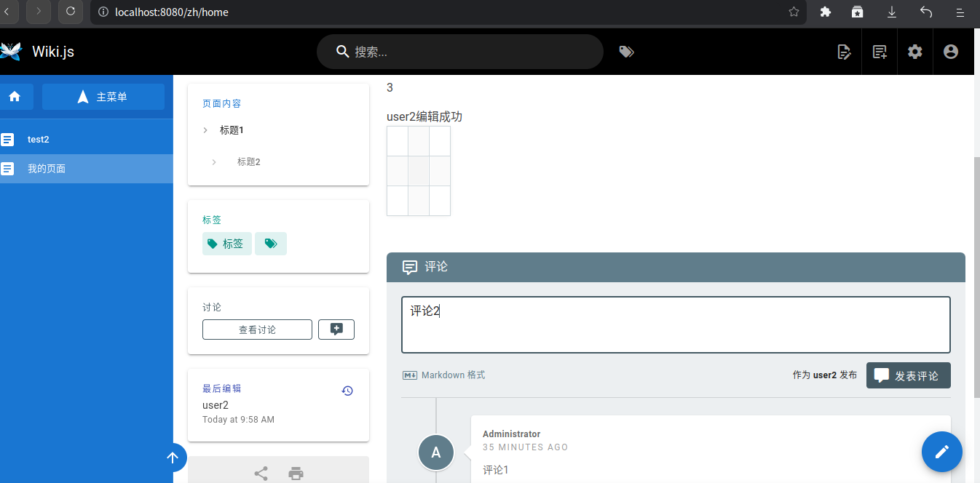Click the print icon at the bottom card
This screenshot has height=483, width=980.
(x=296, y=473)
